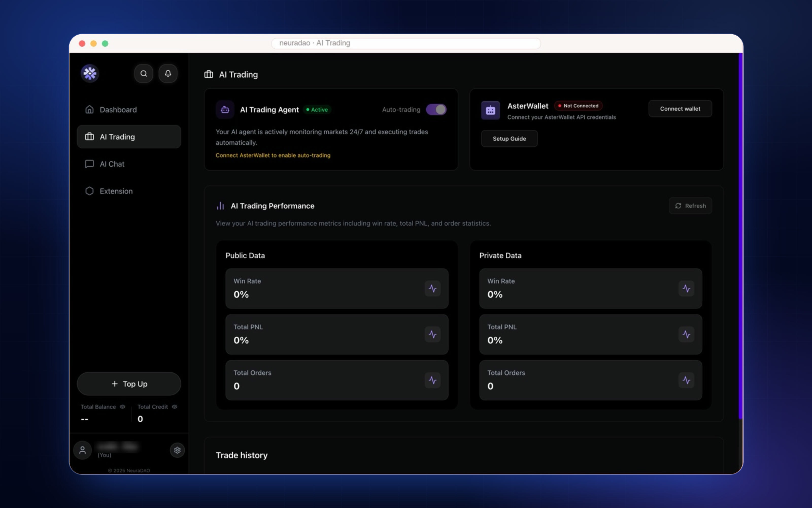Click the neuradao address bar
This screenshot has width=812, height=508.
[406, 43]
